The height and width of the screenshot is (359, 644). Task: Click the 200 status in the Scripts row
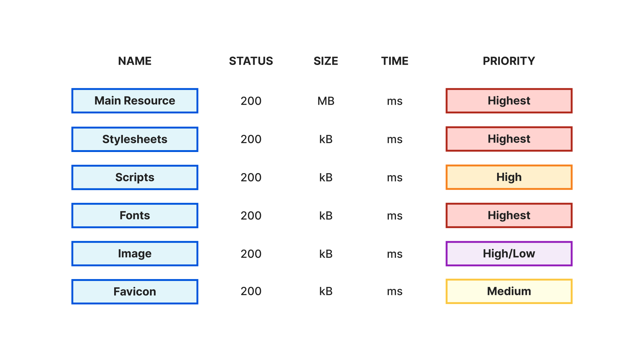(x=251, y=177)
